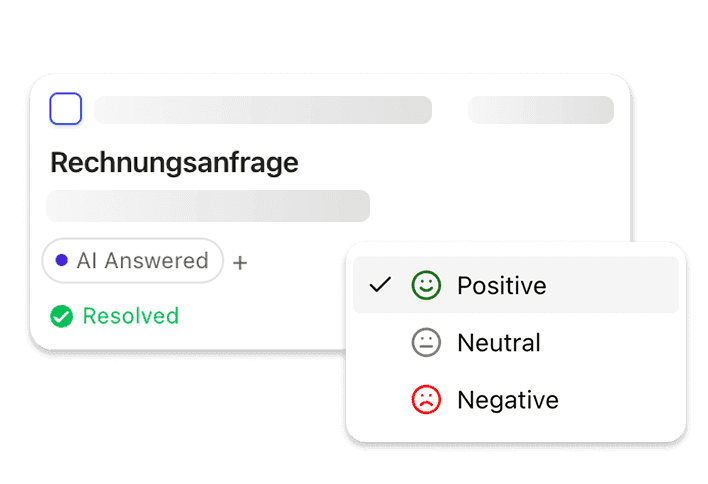Open the Rechnungsanfrage conversation title
Screen dimensions: 708x484
click(174, 163)
